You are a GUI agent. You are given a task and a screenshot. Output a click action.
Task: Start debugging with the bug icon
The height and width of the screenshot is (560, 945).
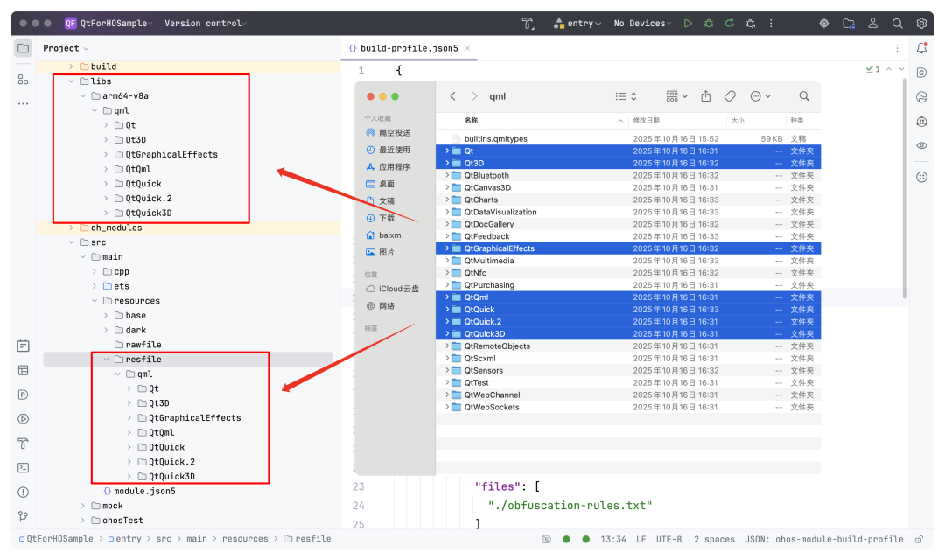(709, 24)
